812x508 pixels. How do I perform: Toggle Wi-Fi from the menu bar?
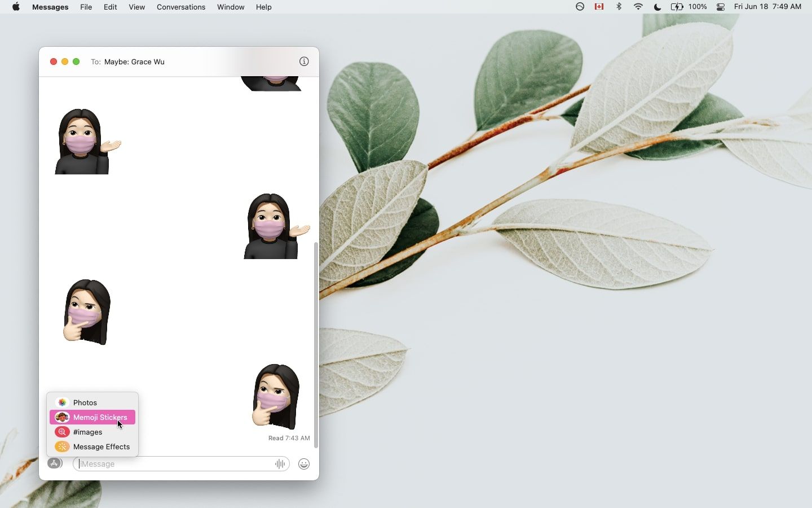637,7
